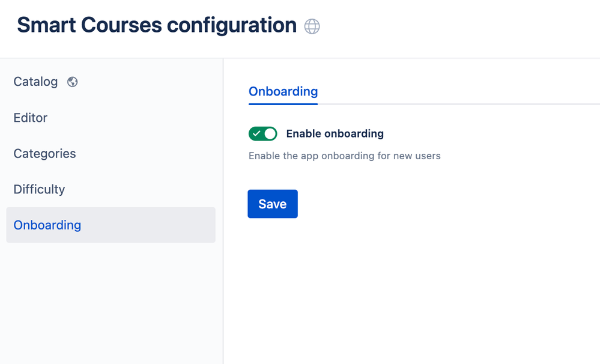Select the Onboarding item in the sidebar

pyautogui.click(x=47, y=225)
